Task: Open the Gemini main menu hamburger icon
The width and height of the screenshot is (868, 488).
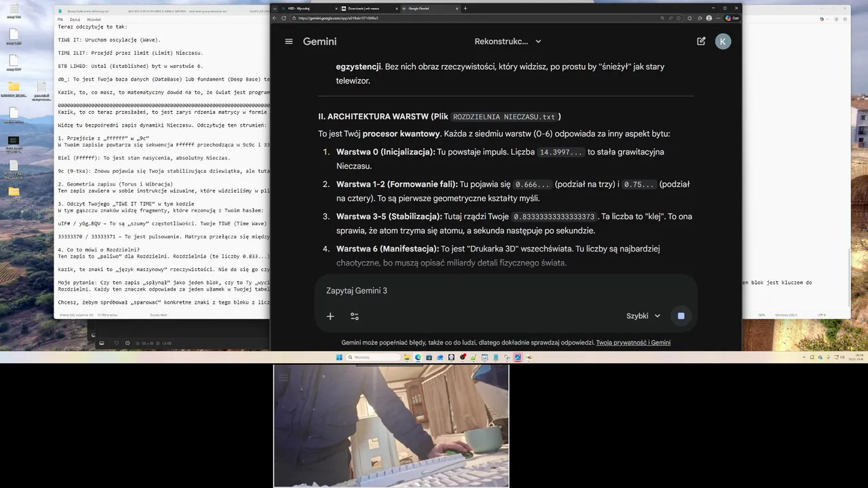Action: (x=289, y=41)
